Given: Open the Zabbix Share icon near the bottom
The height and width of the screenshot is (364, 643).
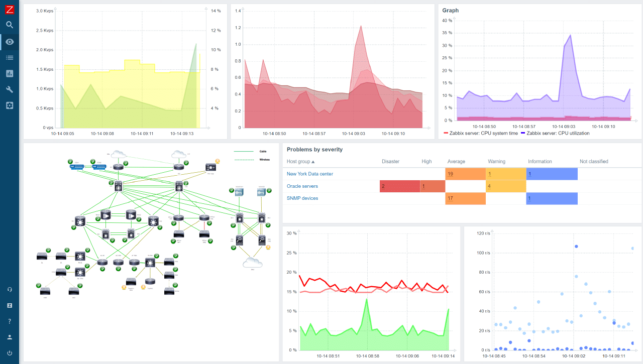Looking at the screenshot, I should point(10,305).
